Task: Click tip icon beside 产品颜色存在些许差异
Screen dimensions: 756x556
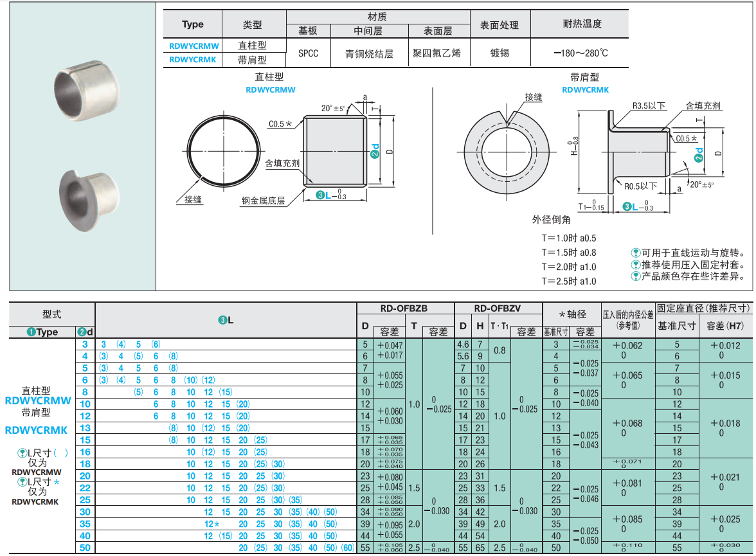Action: point(636,276)
